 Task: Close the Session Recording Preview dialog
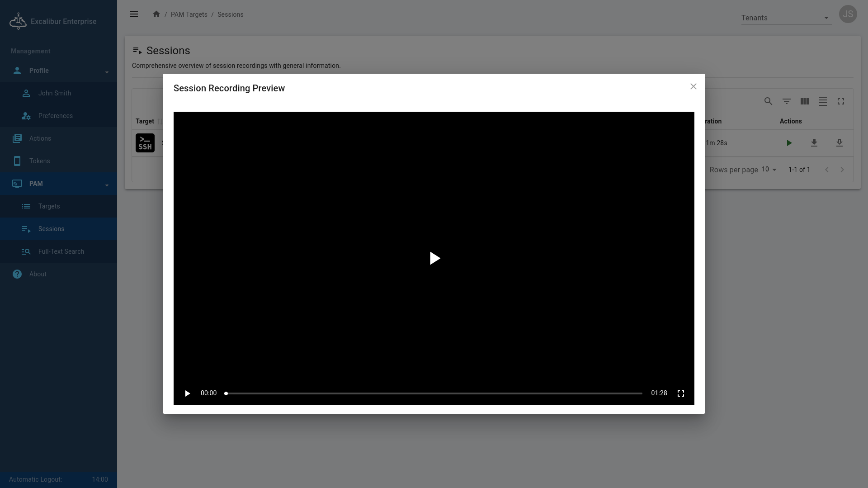693,86
